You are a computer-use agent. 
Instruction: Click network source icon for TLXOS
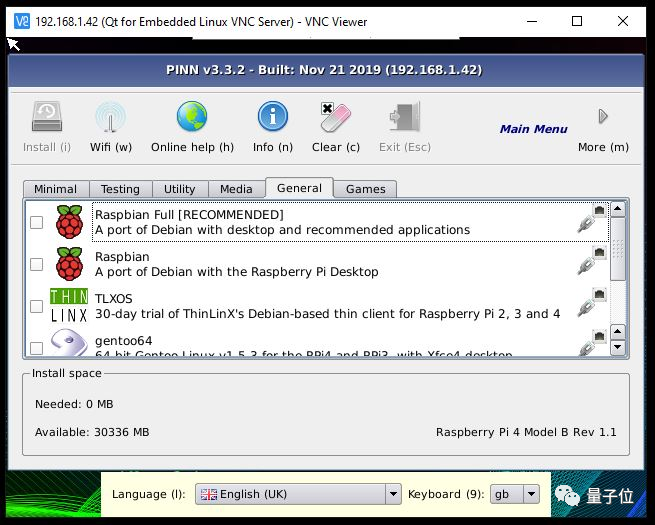[x=592, y=302]
